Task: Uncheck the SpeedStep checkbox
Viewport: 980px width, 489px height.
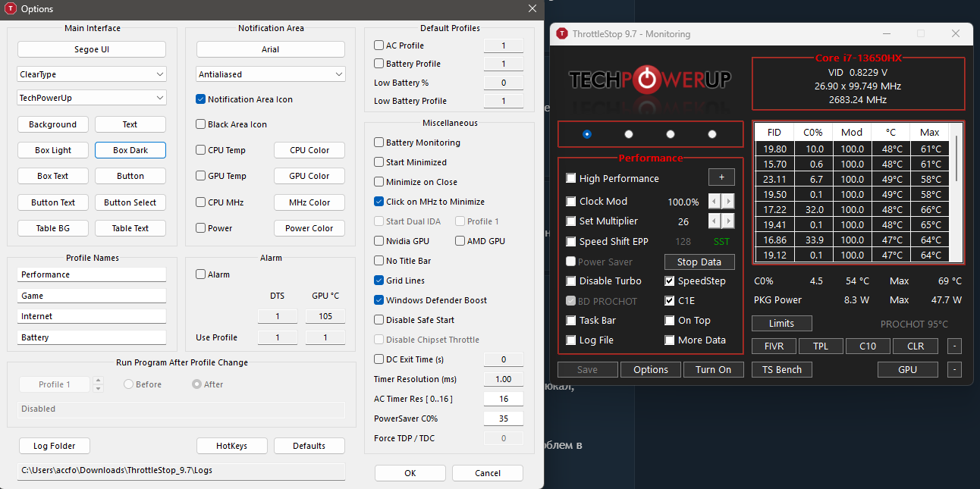Action: tap(670, 281)
